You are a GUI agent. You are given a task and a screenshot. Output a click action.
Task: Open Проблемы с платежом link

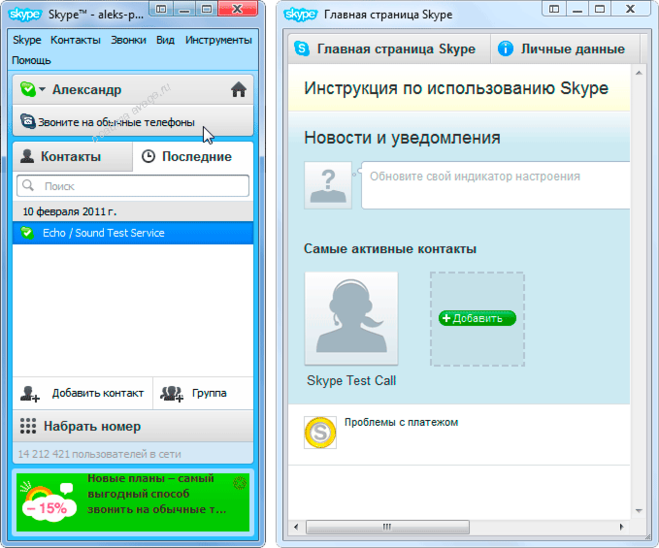pyautogui.click(x=401, y=422)
